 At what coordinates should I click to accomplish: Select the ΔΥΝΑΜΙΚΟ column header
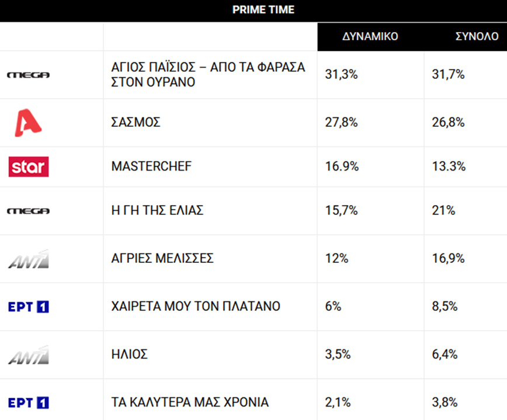coord(370,36)
